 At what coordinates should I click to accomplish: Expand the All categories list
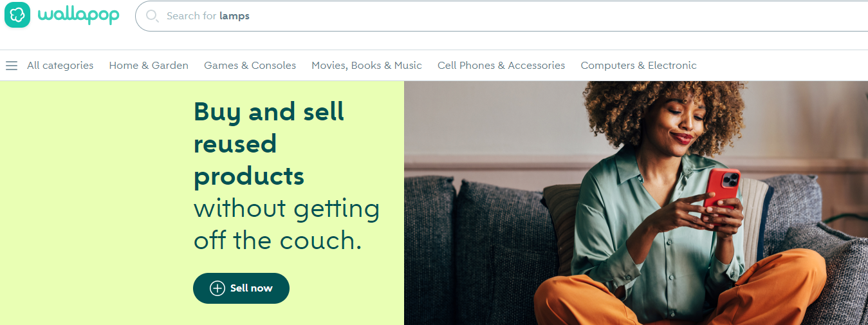tap(60, 66)
